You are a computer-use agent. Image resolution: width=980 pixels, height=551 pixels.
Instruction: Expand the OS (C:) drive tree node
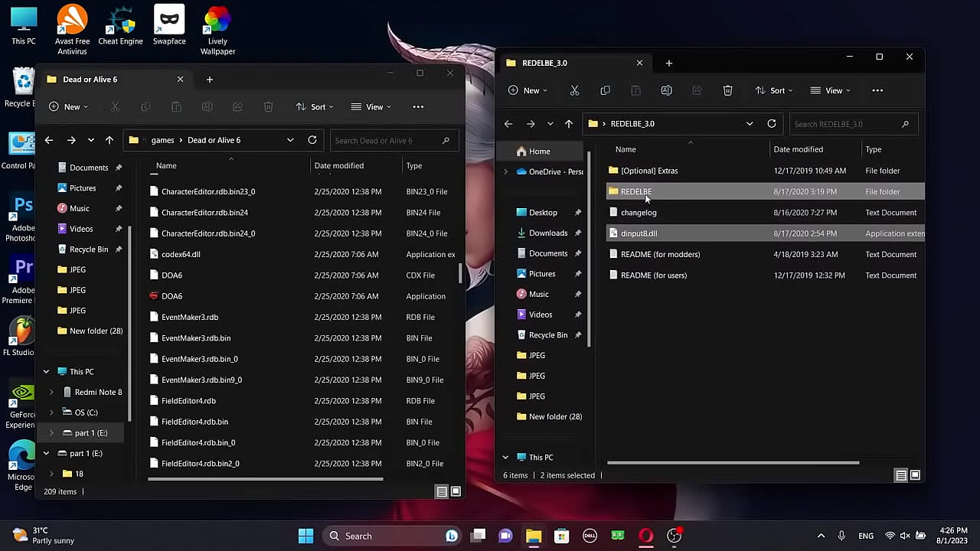tap(52, 412)
